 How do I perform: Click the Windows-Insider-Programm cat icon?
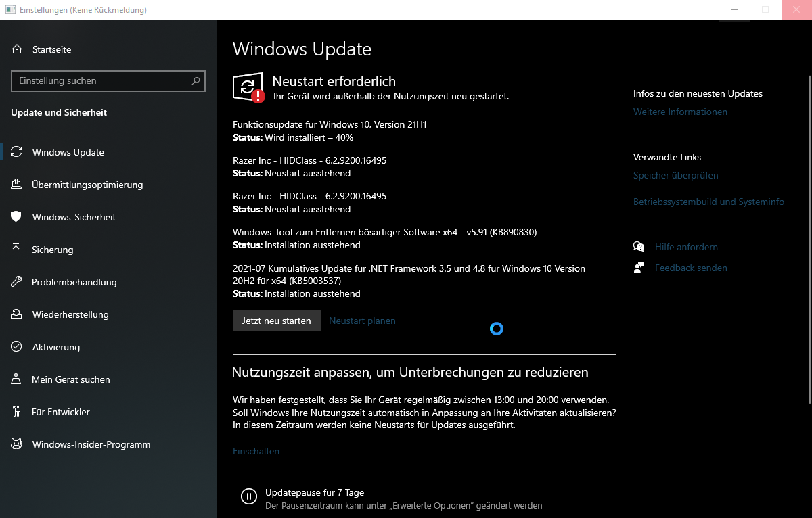[x=17, y=444]
